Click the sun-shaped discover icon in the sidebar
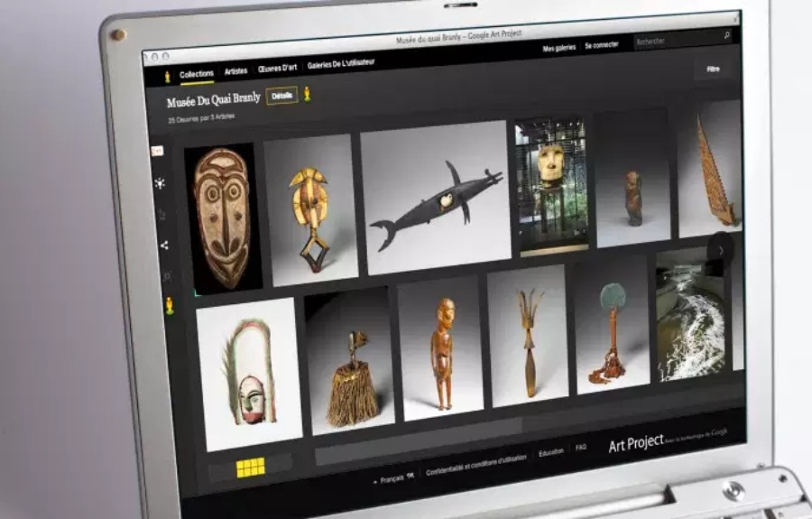This screenshot has height=519, width=812. tap(160, 183)
